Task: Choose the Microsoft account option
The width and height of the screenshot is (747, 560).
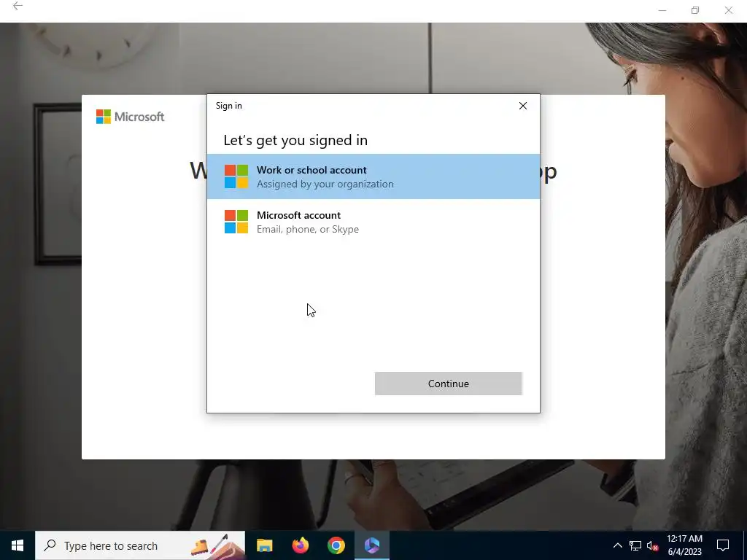Action: (x=373, y=222)
